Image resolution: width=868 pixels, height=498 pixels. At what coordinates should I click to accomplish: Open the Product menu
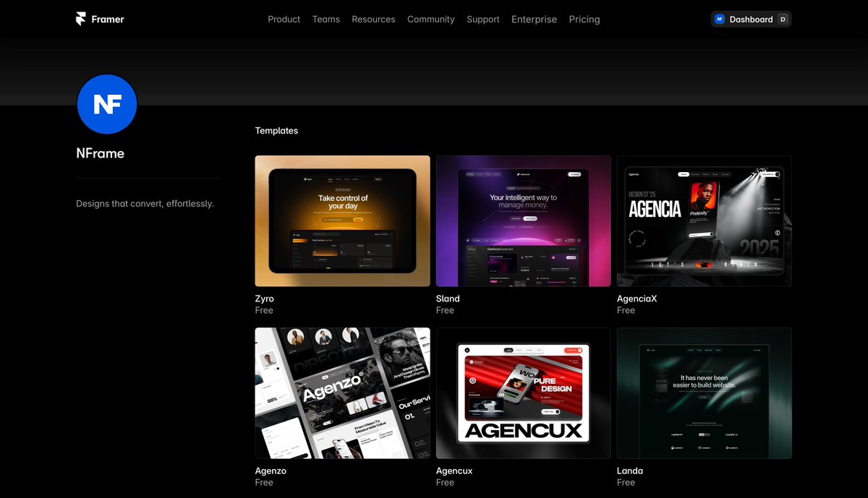click(x=284, y=20)
